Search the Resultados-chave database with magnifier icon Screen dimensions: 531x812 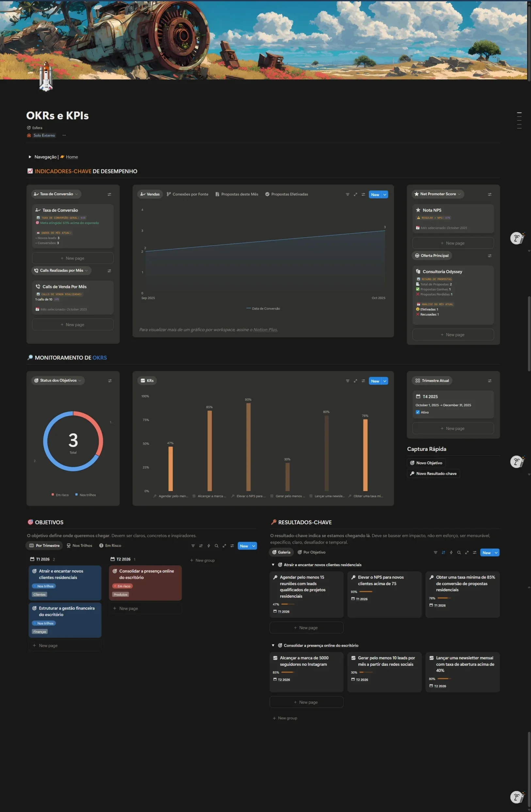tap(459, 553)
